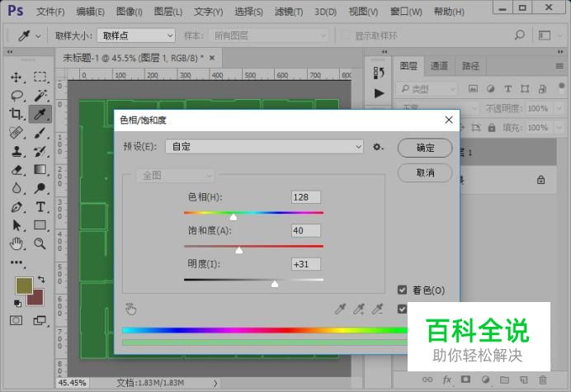Delete layer with the trash icon
The image size is (571, 392).
coord(543,380)
